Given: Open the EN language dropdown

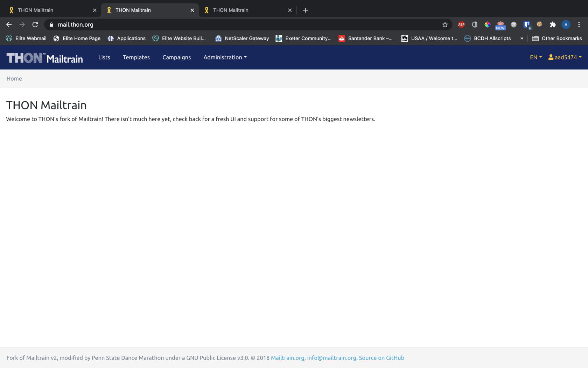Looking at the screenshot, I should click(536, 57).
